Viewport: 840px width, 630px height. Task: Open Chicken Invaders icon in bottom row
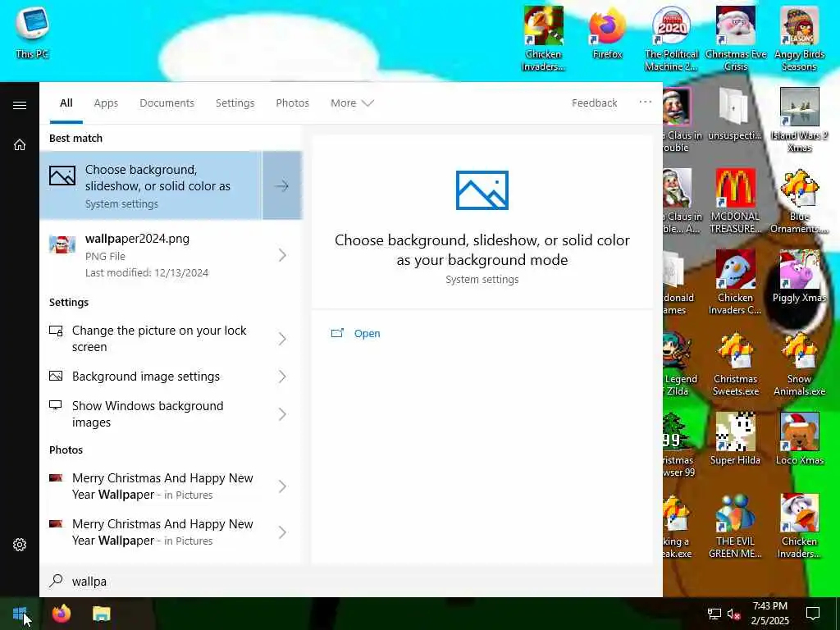click(x=799, y=526)
